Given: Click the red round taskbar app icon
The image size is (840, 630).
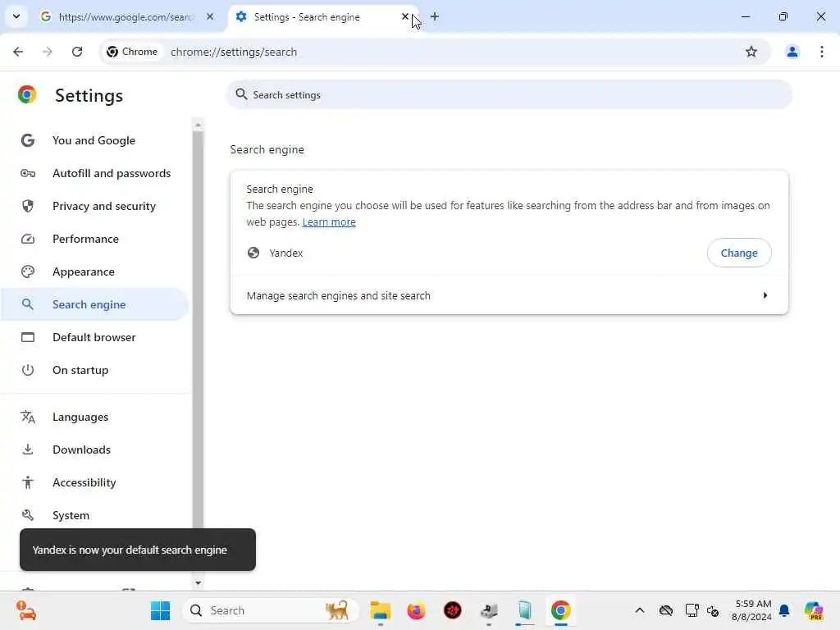Looking at the screenshot, I should 453,610.
